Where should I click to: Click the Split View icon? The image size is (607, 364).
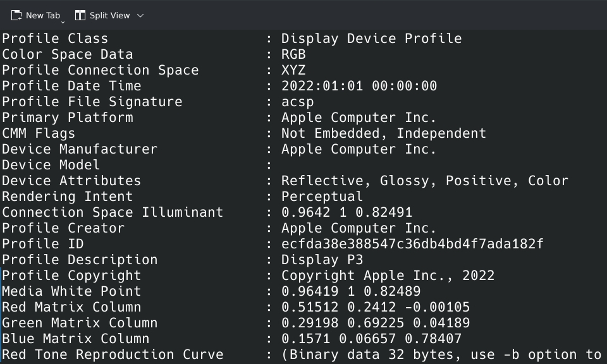pos(80,15)
